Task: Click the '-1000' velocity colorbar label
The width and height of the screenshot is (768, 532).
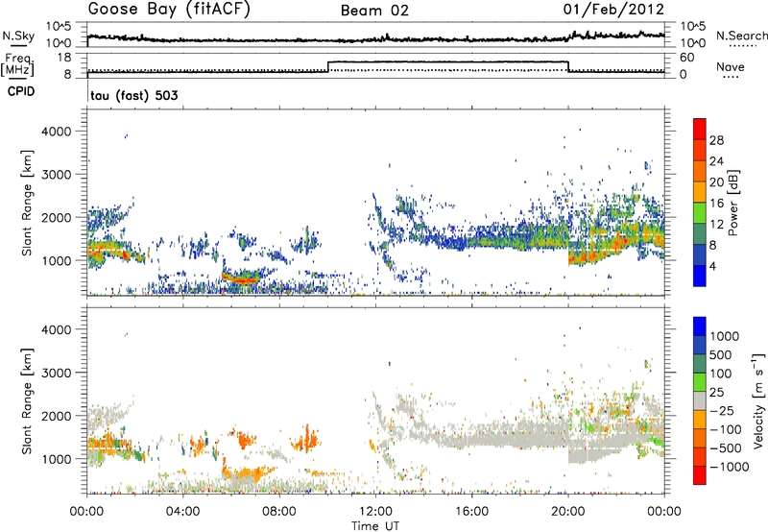Action: tap(729, 467)
